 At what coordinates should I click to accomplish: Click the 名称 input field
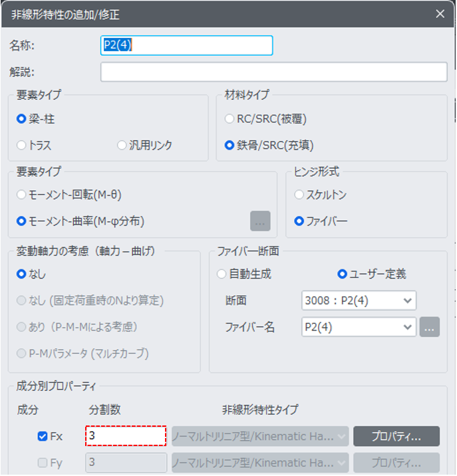click(186, 45)
